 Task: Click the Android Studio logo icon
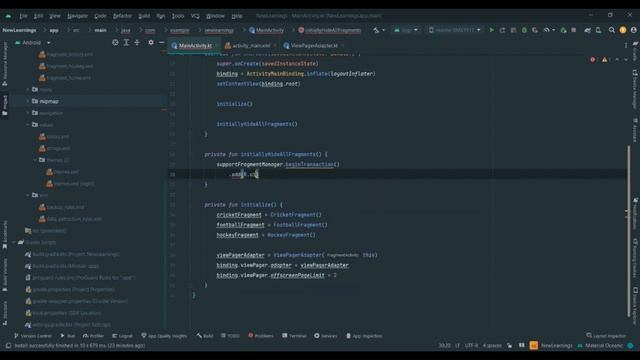[x=8, y=16]
